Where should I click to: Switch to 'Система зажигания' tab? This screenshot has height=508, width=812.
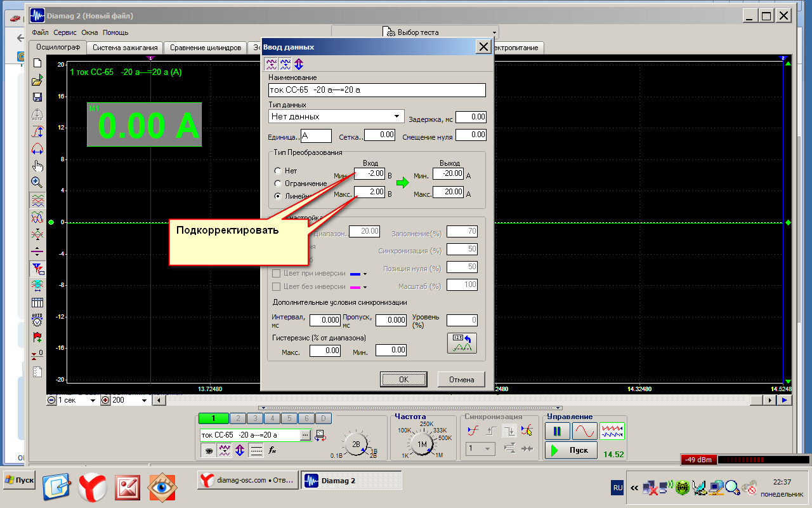tap(125, 48)
